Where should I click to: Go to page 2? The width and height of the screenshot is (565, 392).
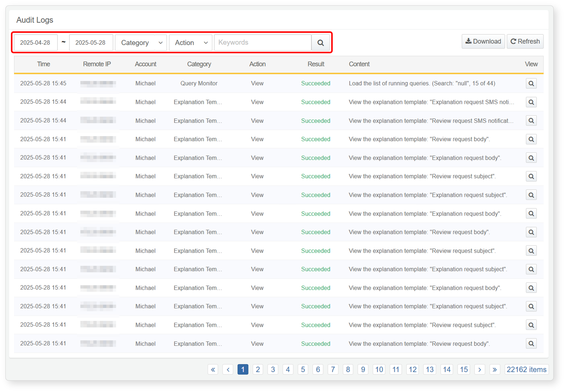pyautogui.click(x=258, y=369)
